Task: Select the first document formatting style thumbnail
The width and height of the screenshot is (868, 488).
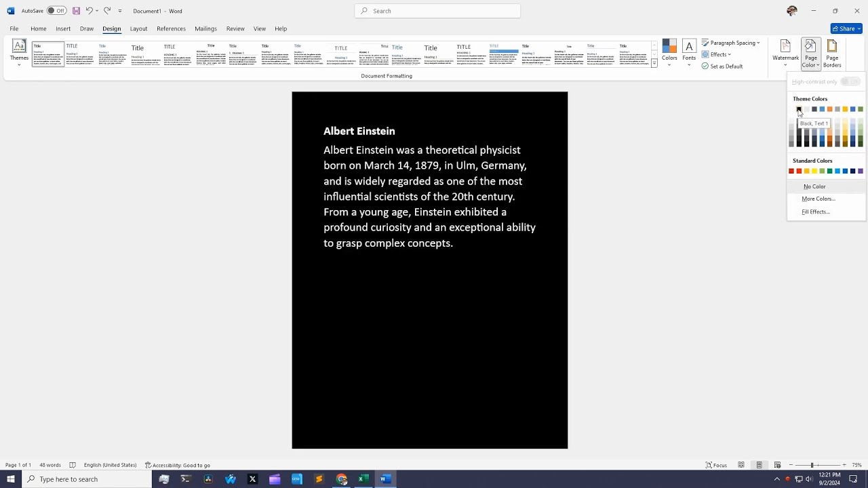Action: coord(47,54)
